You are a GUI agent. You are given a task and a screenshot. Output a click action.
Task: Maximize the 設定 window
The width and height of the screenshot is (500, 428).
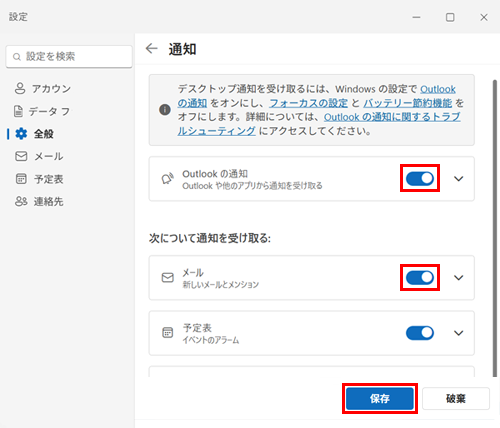pyautogui.click(x=450, y=17)
